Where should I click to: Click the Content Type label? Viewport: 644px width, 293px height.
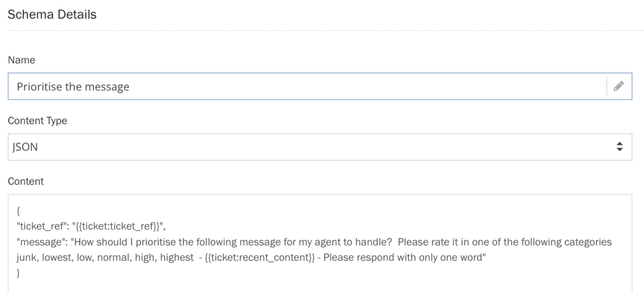point(37,121)
